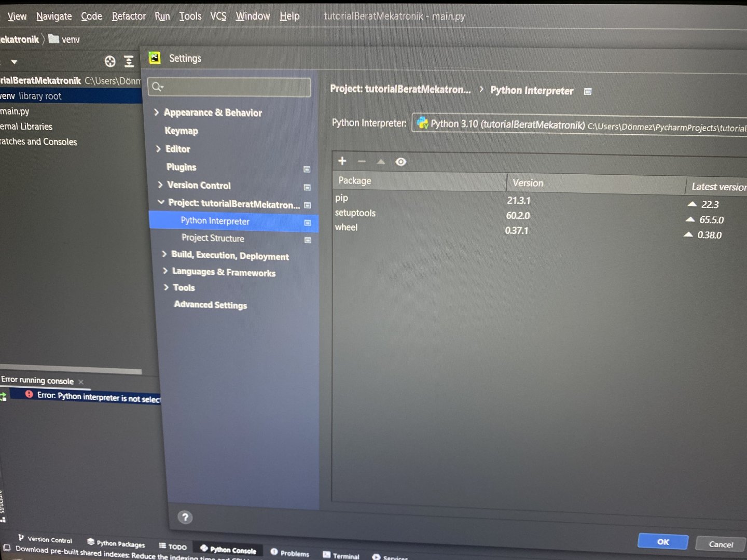Image resolution: width=747 pixels, height=560 pixels.
Task: Click the rerun console icon
Action: click(3, 396)
